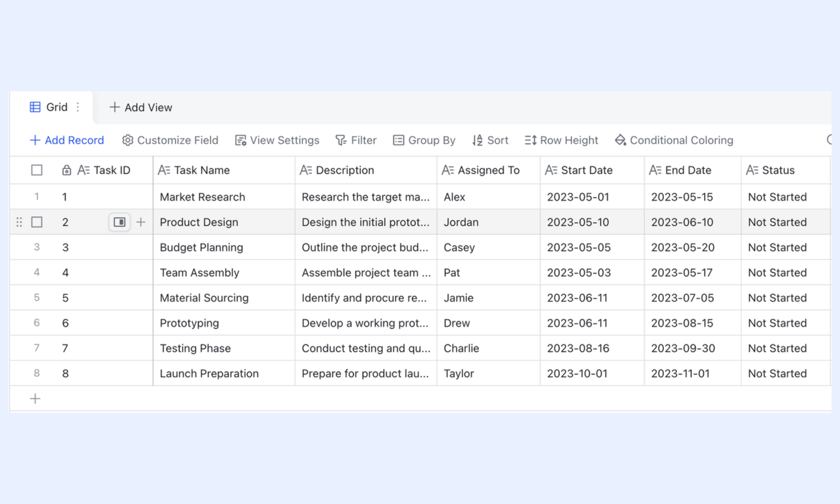
Task: Select the Material Sourcing cell
Action: pos(224,298)
